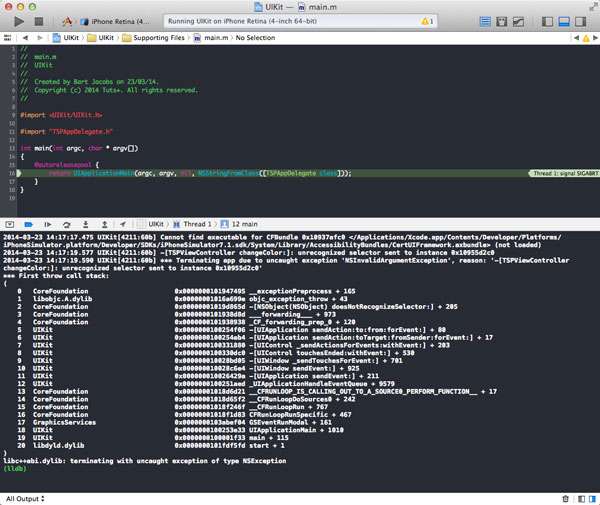Click the warning badge in activity viewer

[427, 21]
